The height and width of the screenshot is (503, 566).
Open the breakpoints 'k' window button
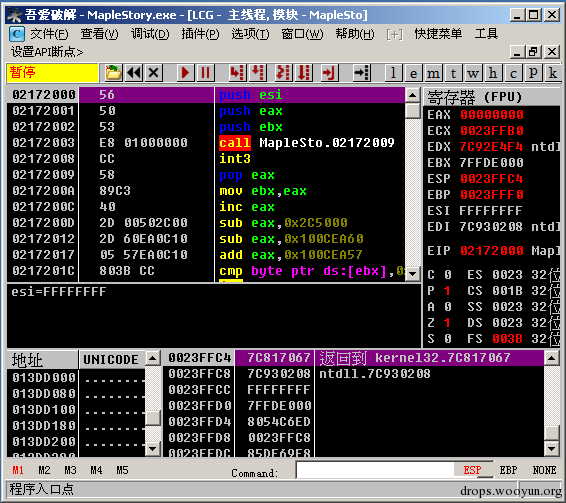click(x=552, y=73)
